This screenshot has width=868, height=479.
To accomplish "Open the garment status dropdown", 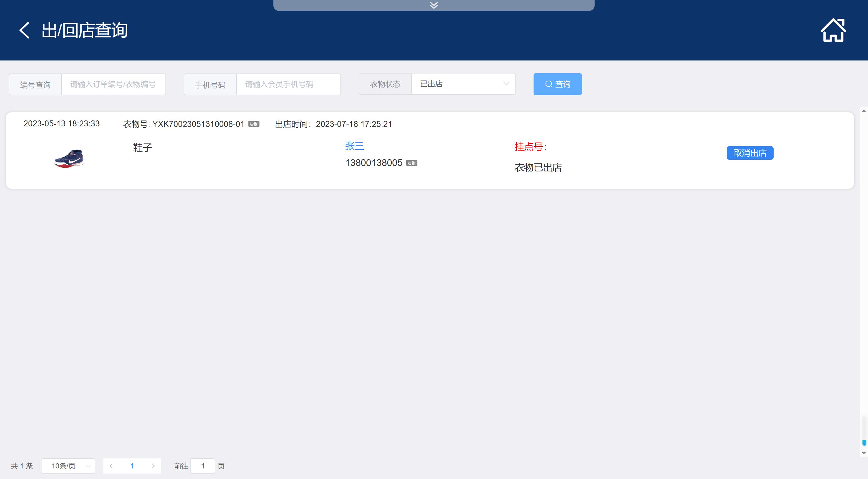I will tap(463, 84).
